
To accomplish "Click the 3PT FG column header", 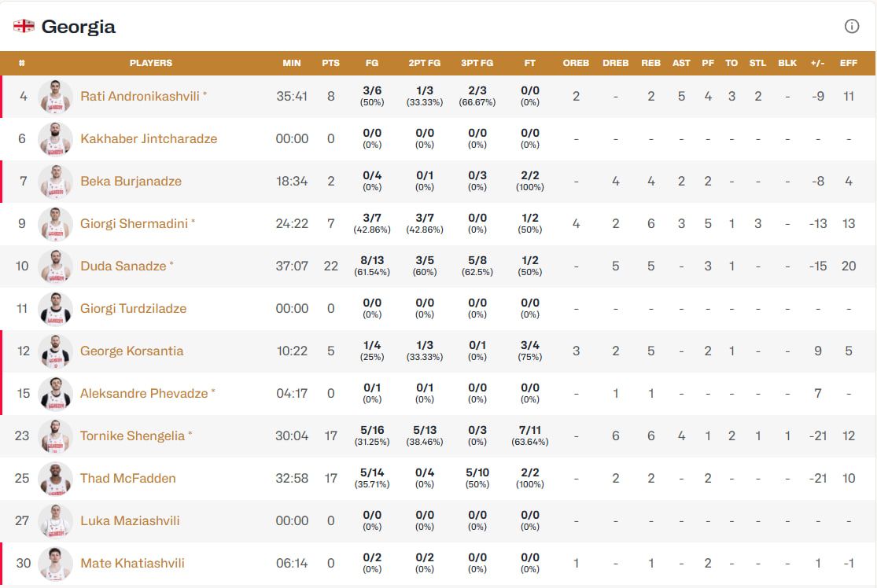I will coord(477,63).
